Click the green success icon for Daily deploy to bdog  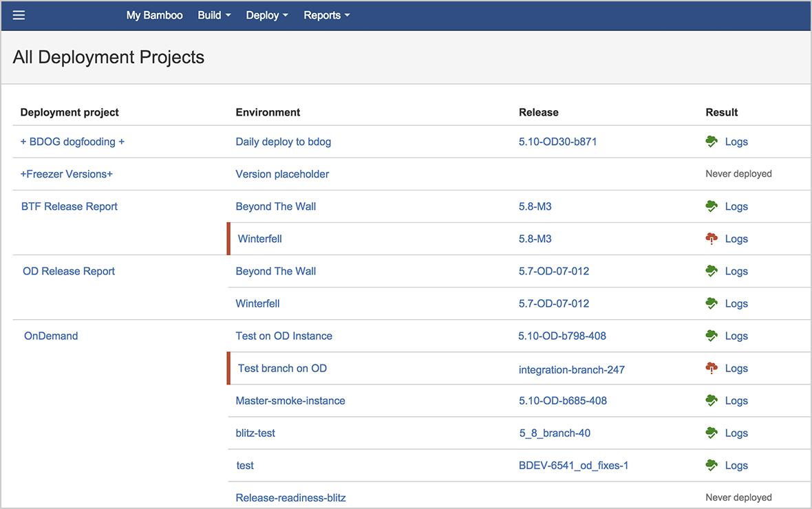712,141
